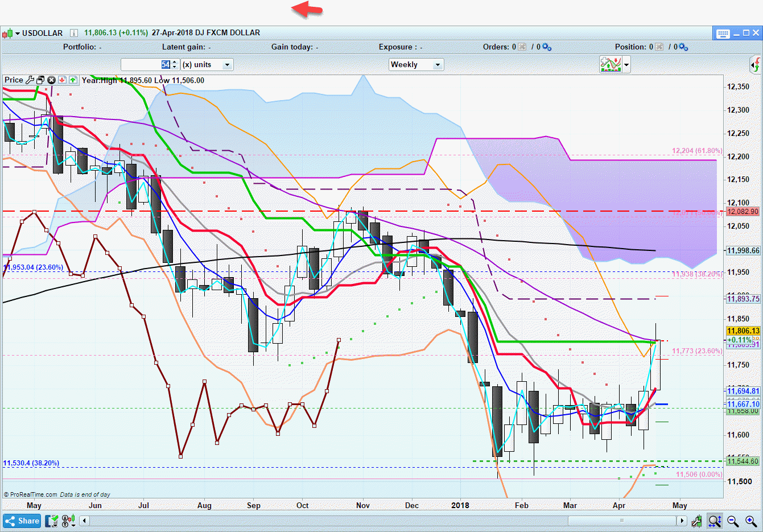Viewport: 763px width, 532px height.
Task: Open the linked-chart candlestick icon menu
Action: [69, 521]
